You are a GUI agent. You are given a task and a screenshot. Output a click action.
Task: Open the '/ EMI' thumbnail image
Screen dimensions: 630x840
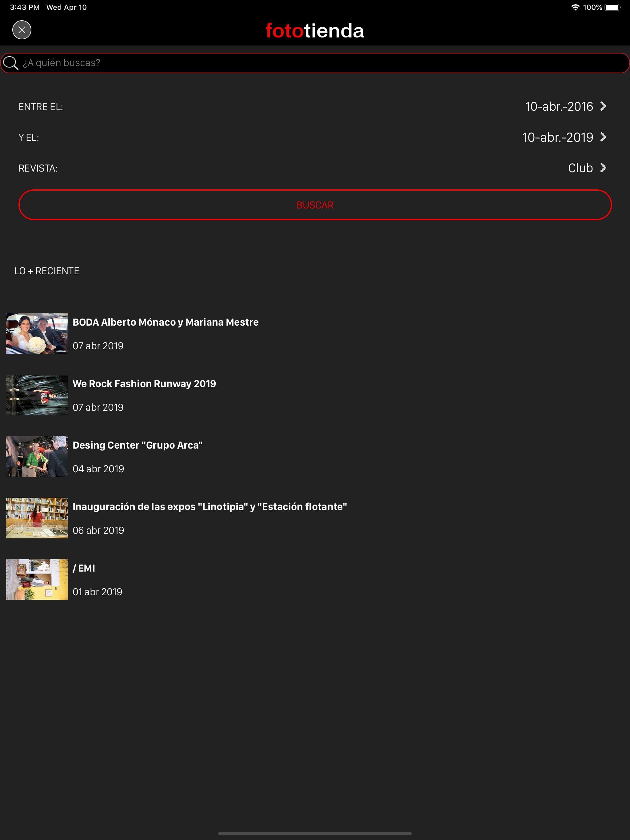(x=37, y=580)
